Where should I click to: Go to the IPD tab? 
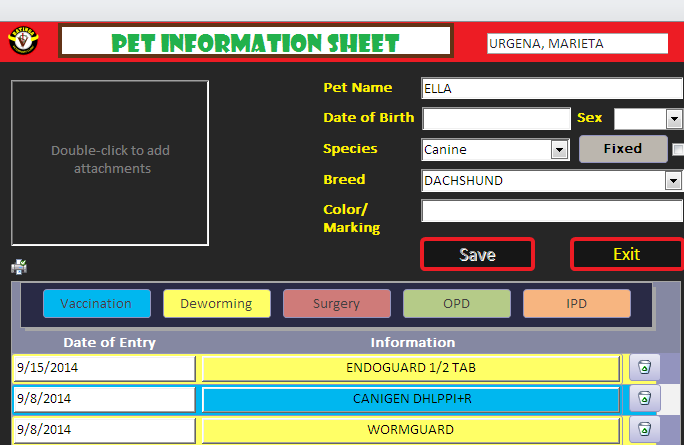pos(576,303)
